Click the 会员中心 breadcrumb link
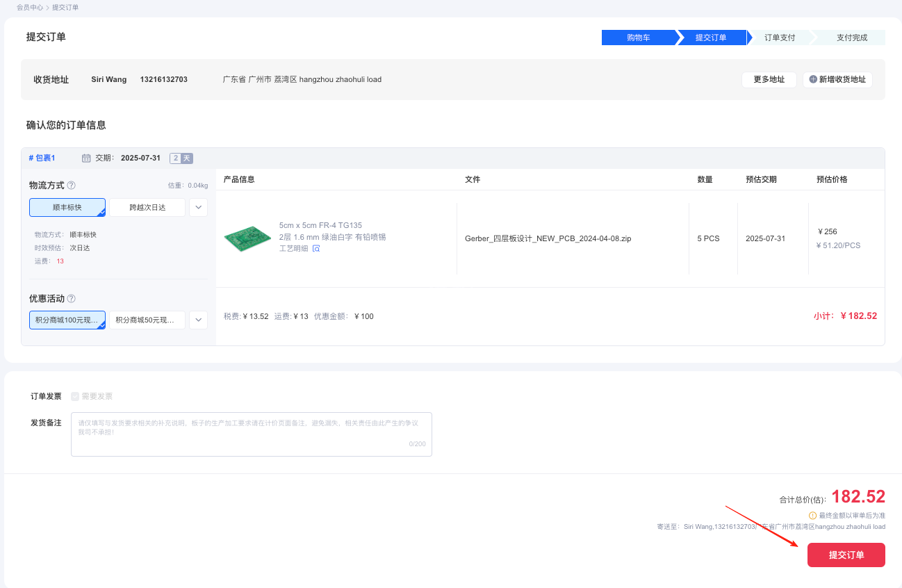The height and width of the screenshot is (588, 902). pos(30,8)
